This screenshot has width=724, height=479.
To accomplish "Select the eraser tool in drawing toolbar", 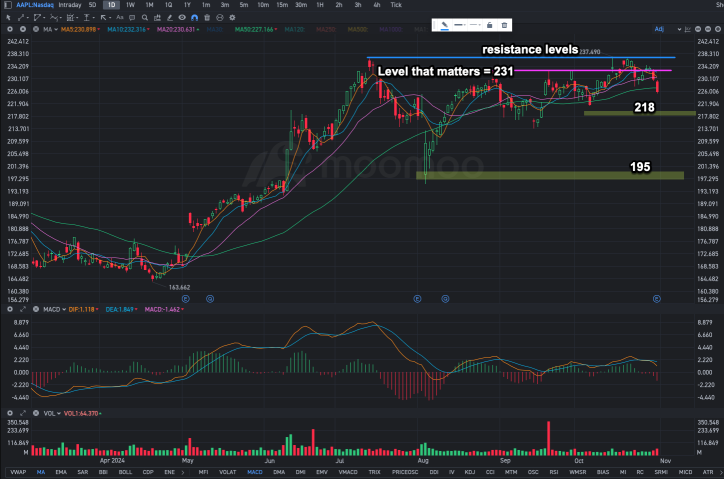I will click(169, 18).
